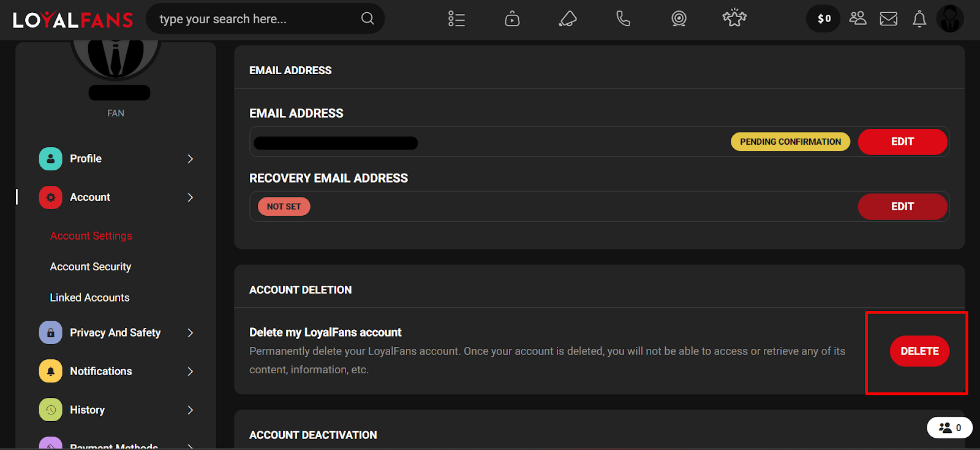Viewport: 980px width, 450px height.
Task: Click the Recovery Email Address label
Action: tap(328, 178)
